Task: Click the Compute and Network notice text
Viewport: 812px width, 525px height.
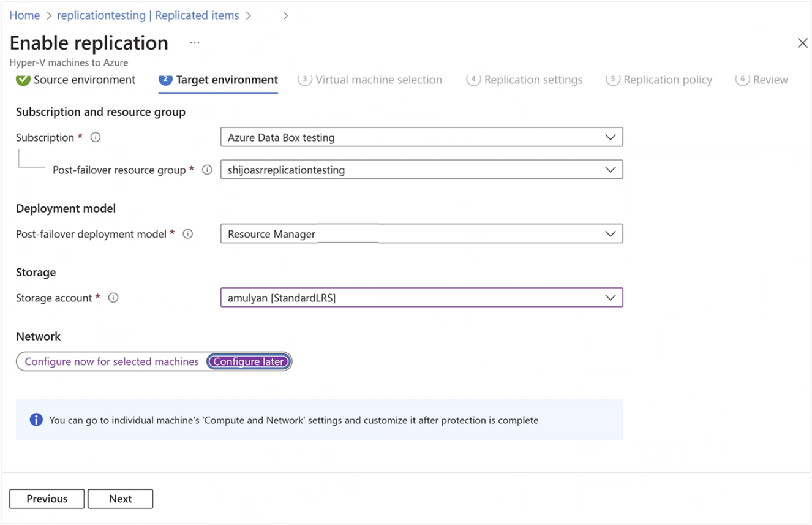Action: pyautogui.click(x=294, y=420)
